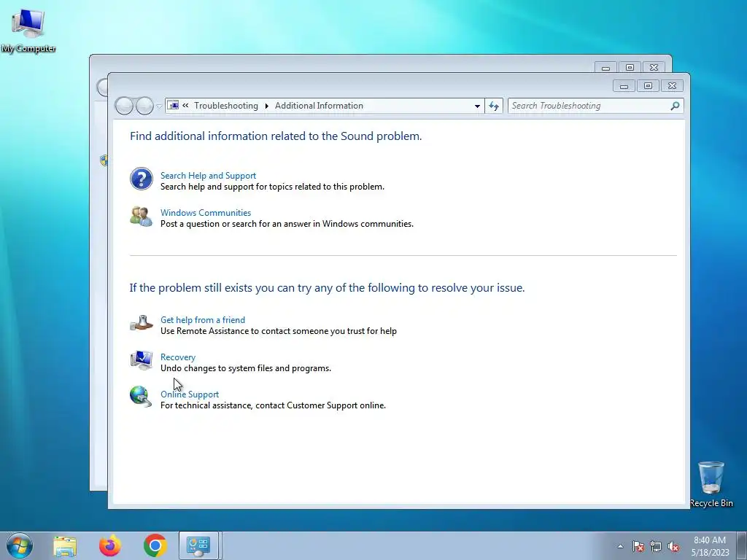The image size is (747, 560).
Task: Click the Search Troubleshooting input field
Action: (589, 106)
